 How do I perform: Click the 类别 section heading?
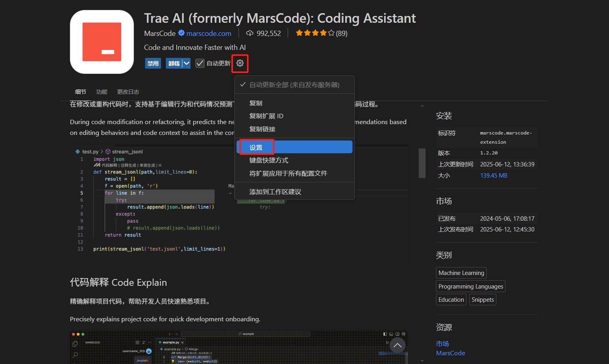coord(444,255)
